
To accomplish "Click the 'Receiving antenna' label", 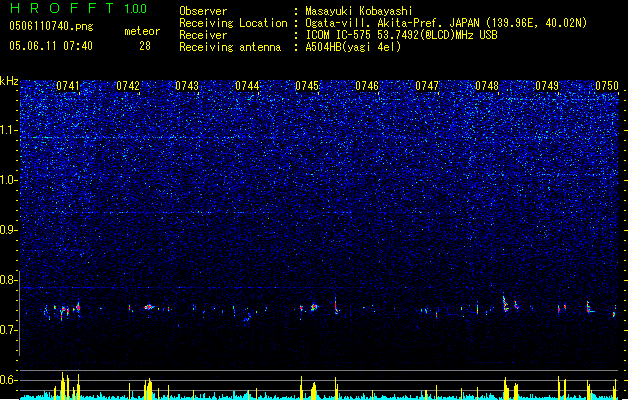I will pos(230,47).
